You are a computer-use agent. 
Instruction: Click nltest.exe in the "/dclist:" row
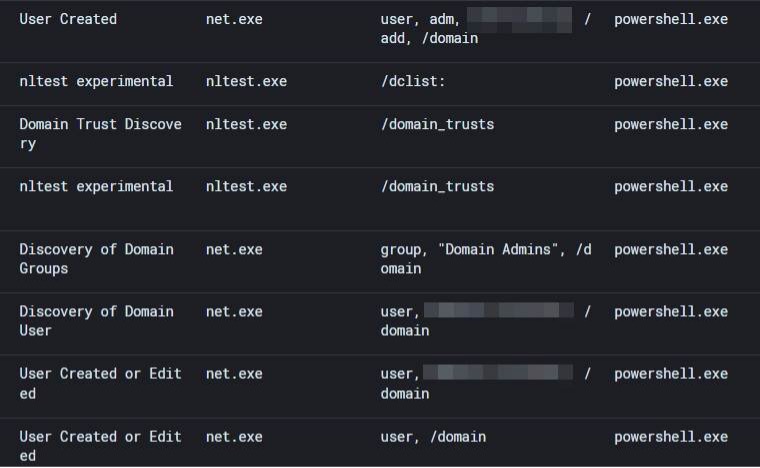coord(246,81)
